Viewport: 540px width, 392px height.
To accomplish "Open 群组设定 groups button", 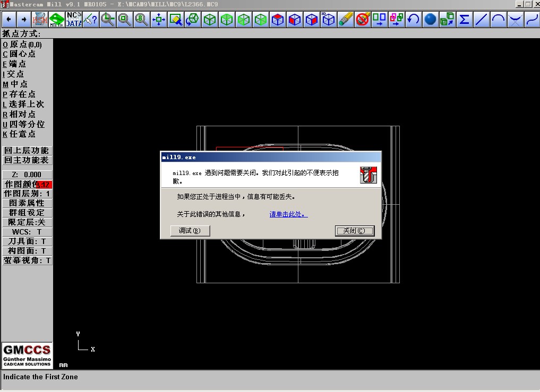I will click(x=27, y=213).
